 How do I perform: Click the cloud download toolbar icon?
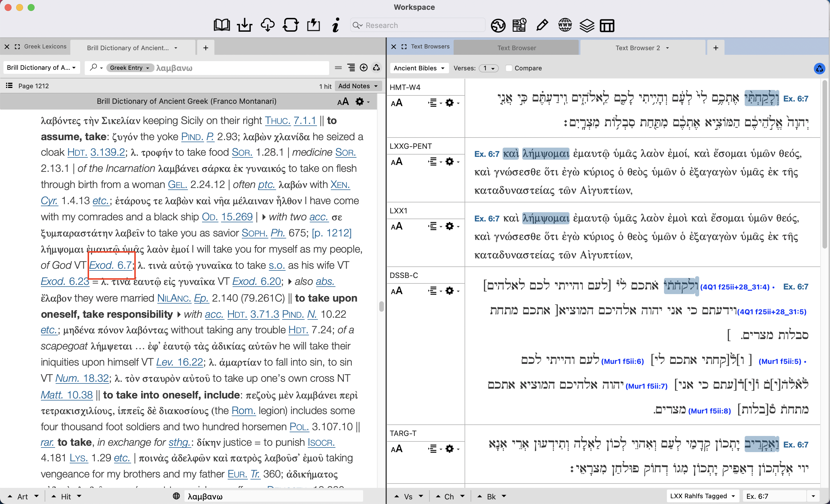[x=267, y=25]
